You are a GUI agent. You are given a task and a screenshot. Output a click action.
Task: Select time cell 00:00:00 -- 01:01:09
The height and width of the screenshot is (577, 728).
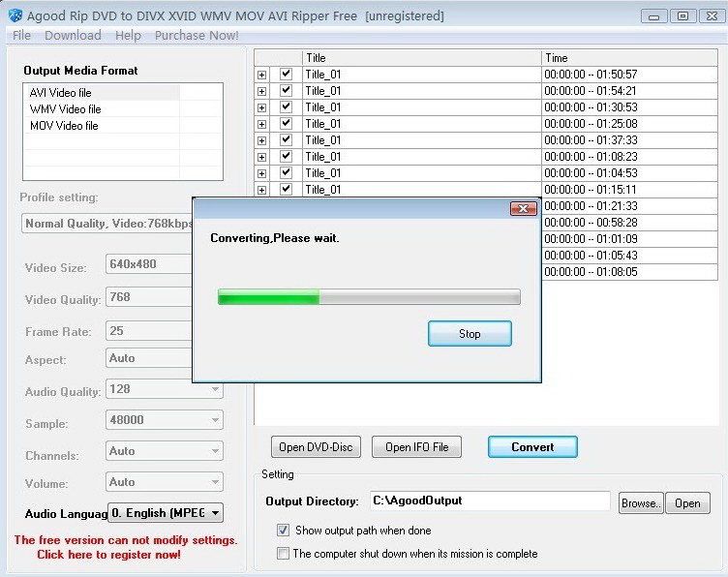pos(629,239)
